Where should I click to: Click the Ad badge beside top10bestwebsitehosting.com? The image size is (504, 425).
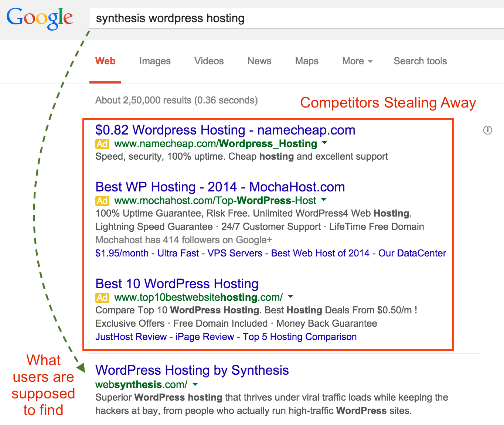(102, 297)
